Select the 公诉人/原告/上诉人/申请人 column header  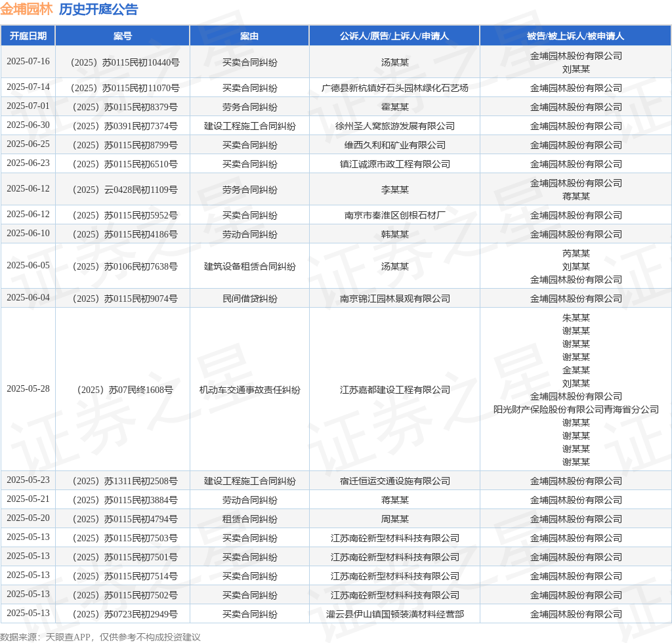click(394, 36)
